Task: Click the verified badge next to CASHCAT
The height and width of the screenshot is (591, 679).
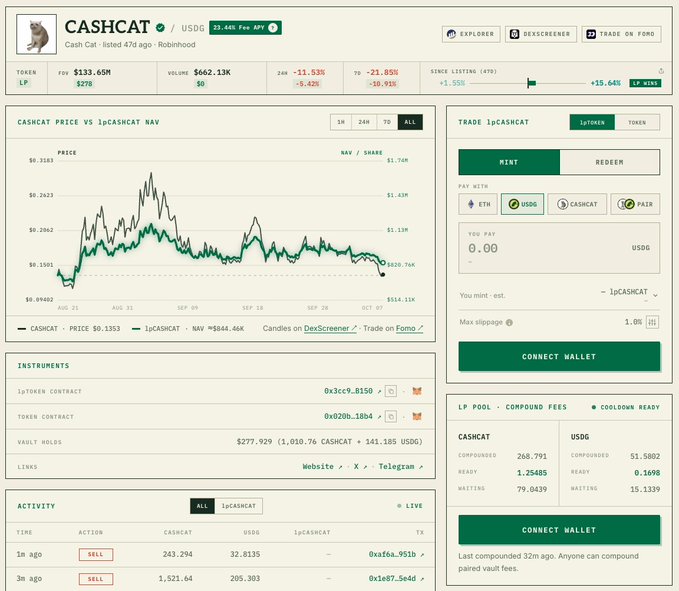Action: [160, 28]
